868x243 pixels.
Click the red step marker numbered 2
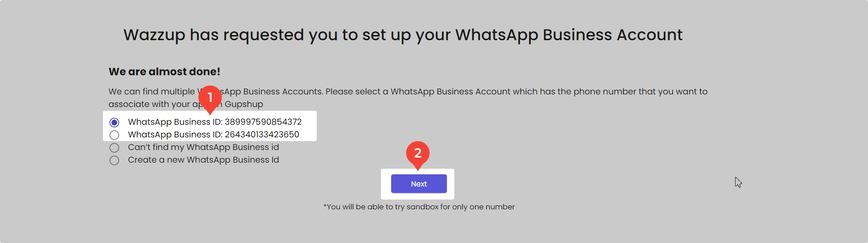click(x=417, y=153)
